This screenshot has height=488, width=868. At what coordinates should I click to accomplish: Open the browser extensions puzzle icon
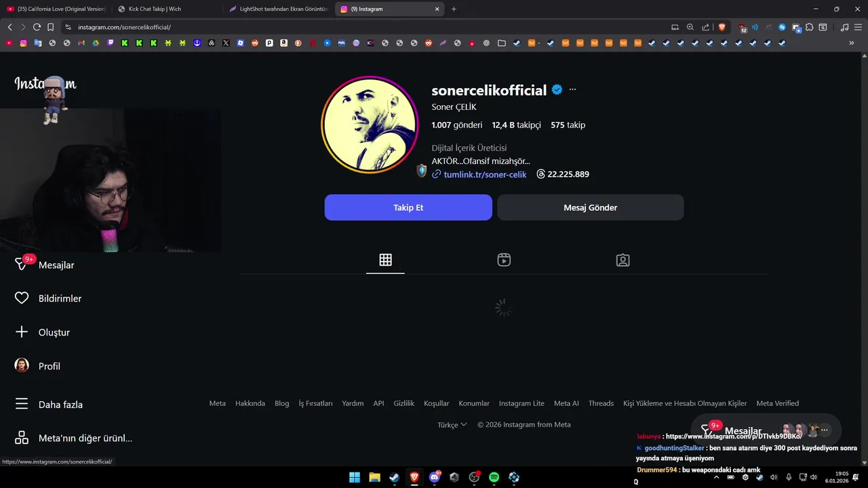(809, 27)
